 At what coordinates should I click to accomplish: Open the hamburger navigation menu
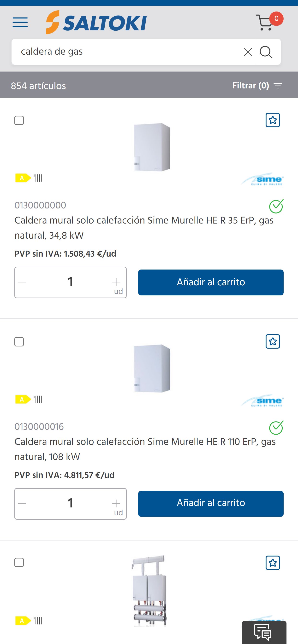(20, 22)
